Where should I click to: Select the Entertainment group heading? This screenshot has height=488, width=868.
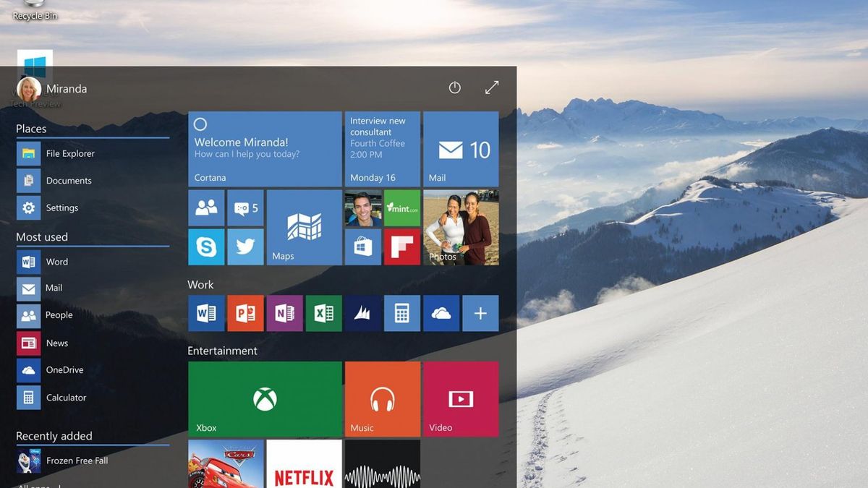click(222, 351)
